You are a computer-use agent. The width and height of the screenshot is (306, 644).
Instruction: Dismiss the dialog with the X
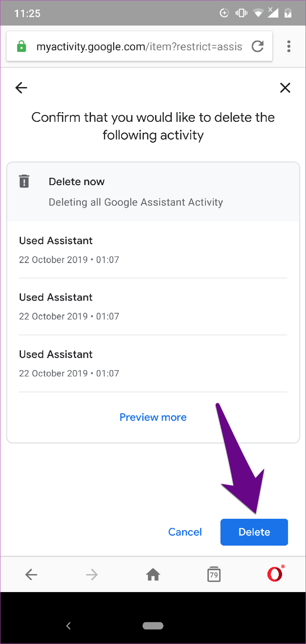285,88
